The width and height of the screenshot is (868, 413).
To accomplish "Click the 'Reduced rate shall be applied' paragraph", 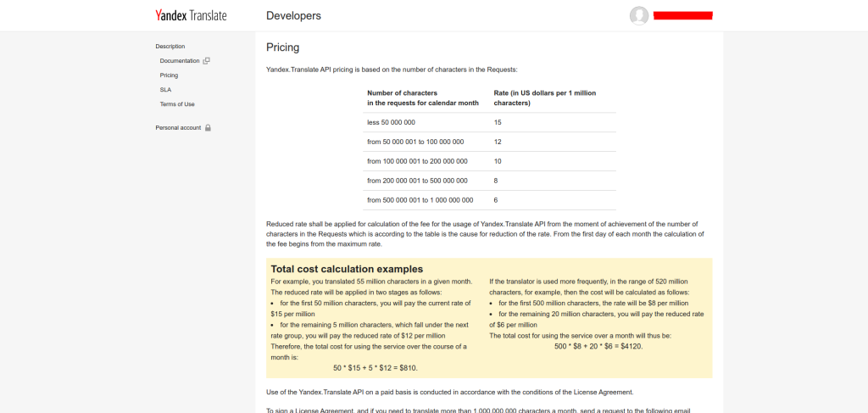I will [x=485, y=233].
